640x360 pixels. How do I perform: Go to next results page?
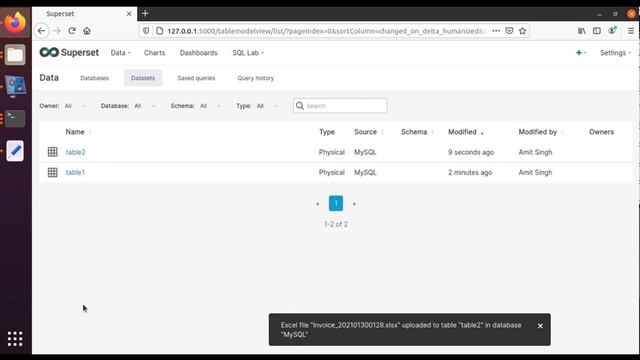(354, 204)
